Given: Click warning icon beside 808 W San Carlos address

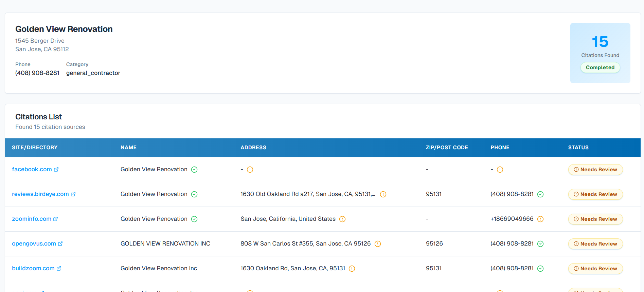Looking at the screenshot, I should [x=378, y=244].
